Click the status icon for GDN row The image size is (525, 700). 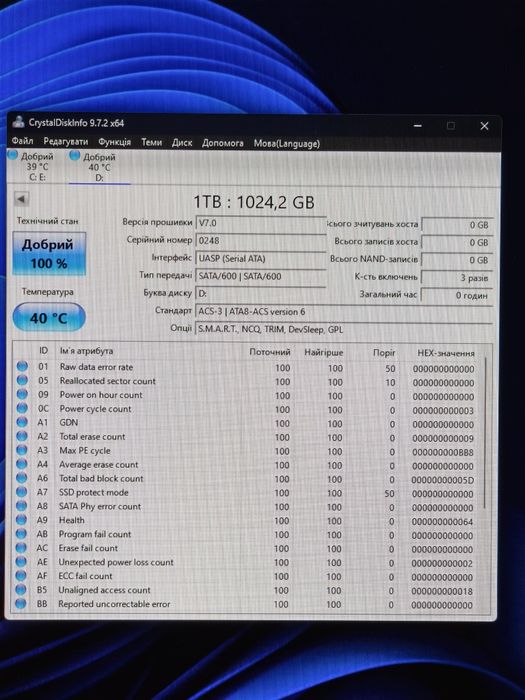click(x=22, y=422)
